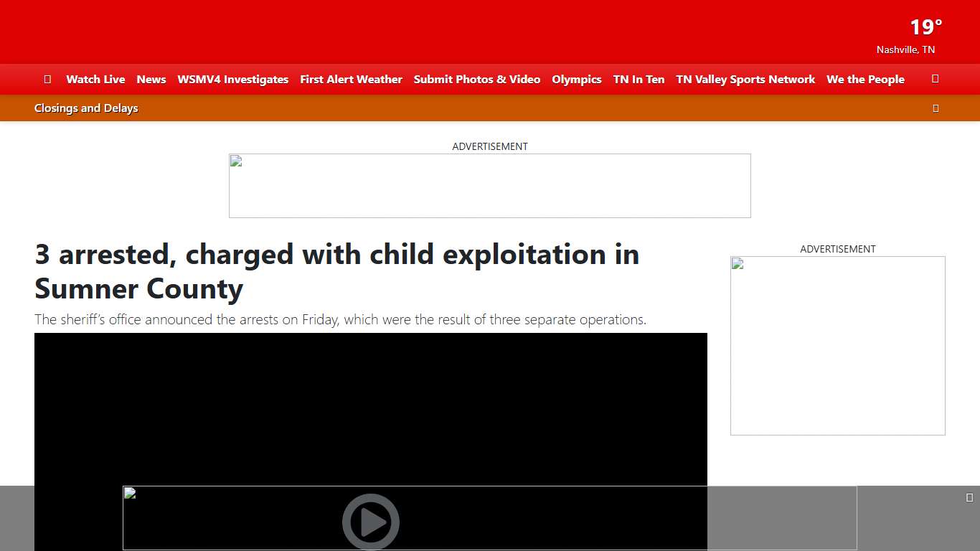980x551 pixels.
Task: Navigate to the Olympics section
Action: 576,80
